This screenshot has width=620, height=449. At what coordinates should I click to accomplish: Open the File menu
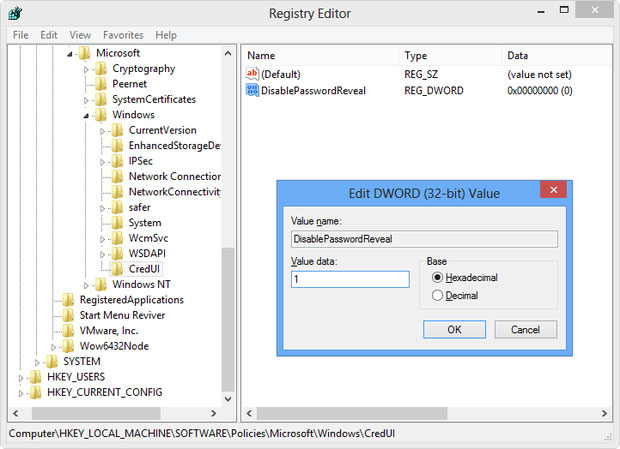tap(21, 35)
